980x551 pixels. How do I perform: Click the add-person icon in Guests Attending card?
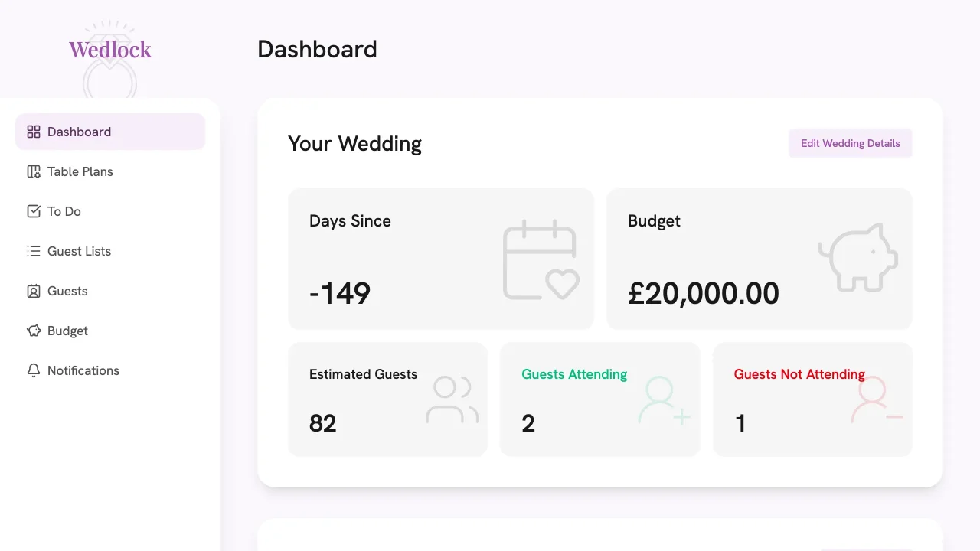[664, 399]
